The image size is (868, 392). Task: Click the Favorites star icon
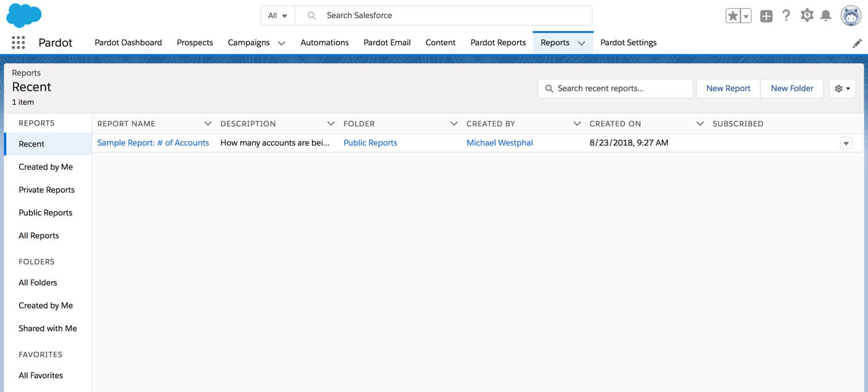click(x=733, y=16)
